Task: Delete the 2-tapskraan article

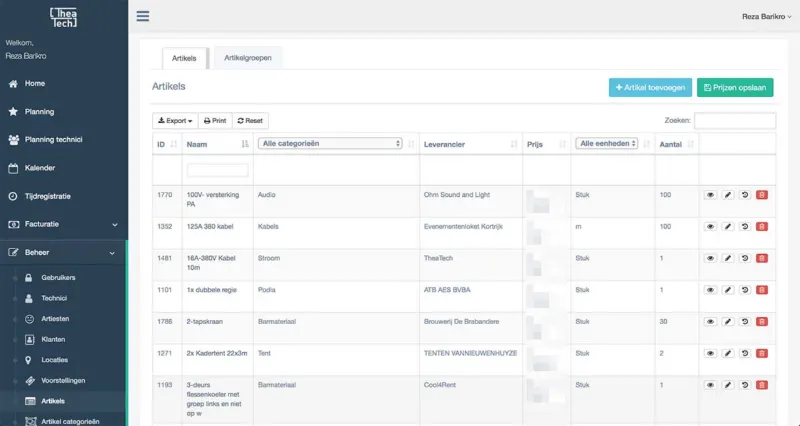Action: [762, 321]
